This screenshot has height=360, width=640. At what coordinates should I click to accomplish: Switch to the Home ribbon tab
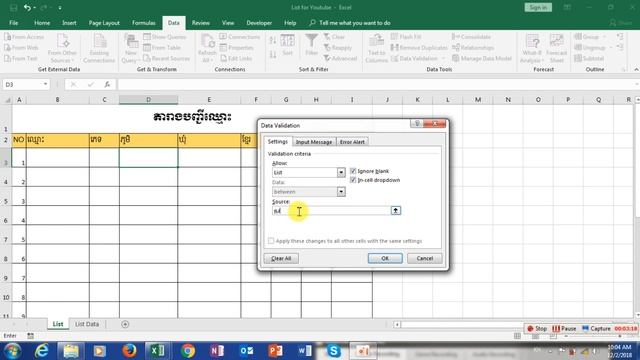click(42, 23)
